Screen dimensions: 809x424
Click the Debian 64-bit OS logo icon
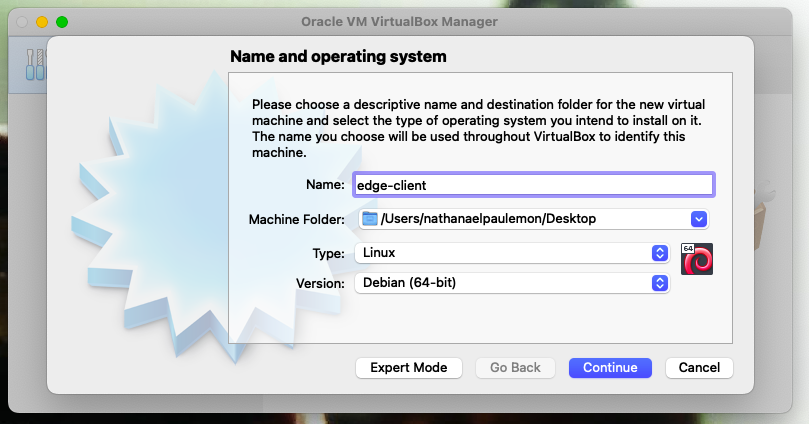(697, 259)
